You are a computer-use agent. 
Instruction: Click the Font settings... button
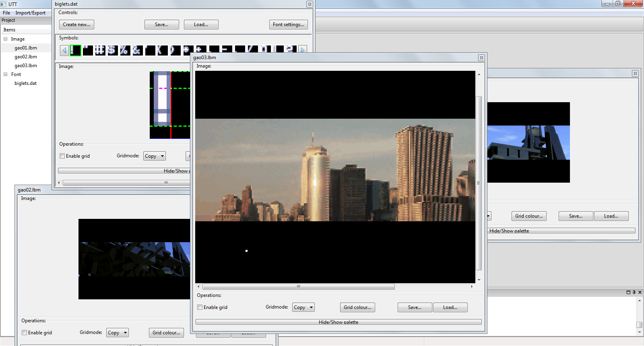tap(288, 25)
